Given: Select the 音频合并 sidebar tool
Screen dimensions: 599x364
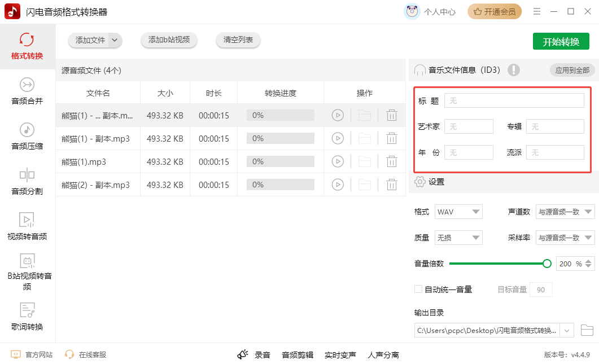Looking at the screenshot, I should (x=27, y=91).
